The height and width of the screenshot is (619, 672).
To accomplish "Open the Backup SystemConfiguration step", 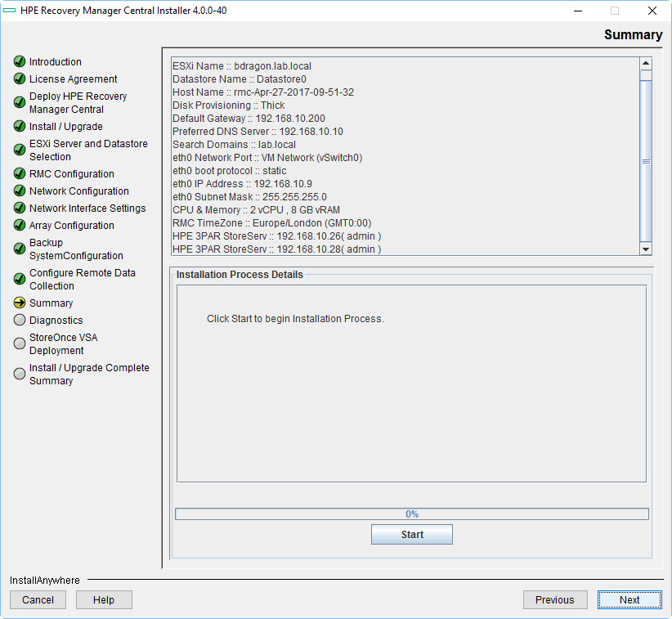I will tap(19, 248).
